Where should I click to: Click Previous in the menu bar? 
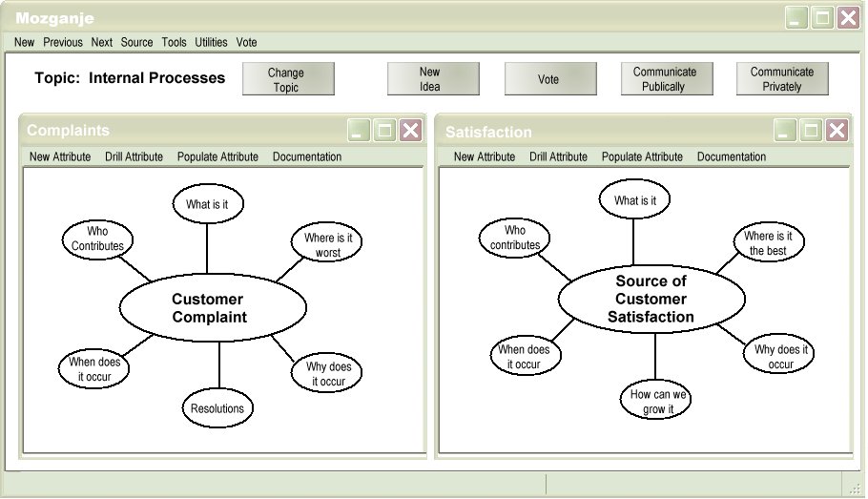63,42
